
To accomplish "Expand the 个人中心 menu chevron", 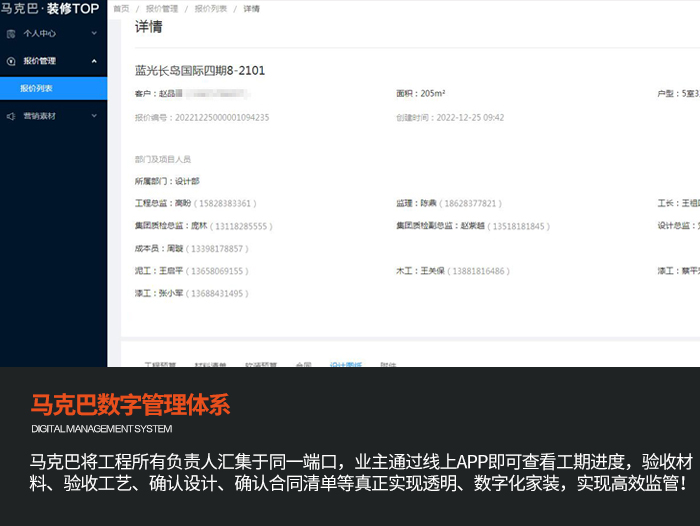I will coord(94,33).
